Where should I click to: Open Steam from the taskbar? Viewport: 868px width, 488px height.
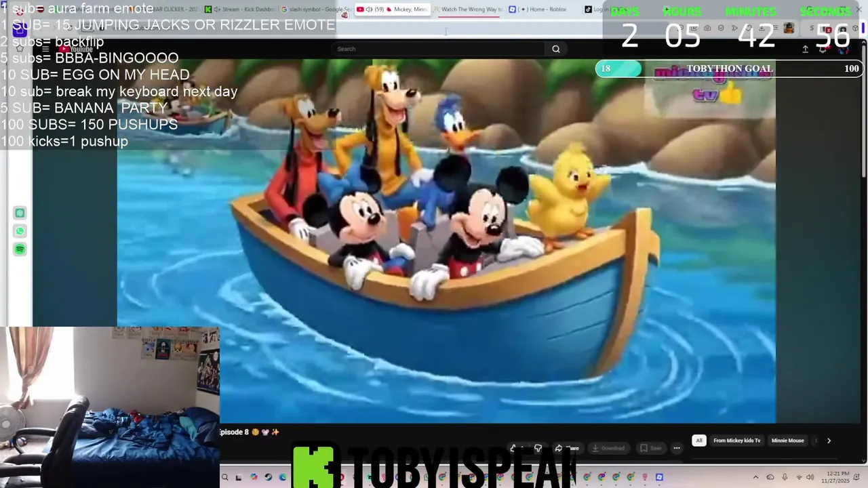pyautogui.click(x=268, y=477)
